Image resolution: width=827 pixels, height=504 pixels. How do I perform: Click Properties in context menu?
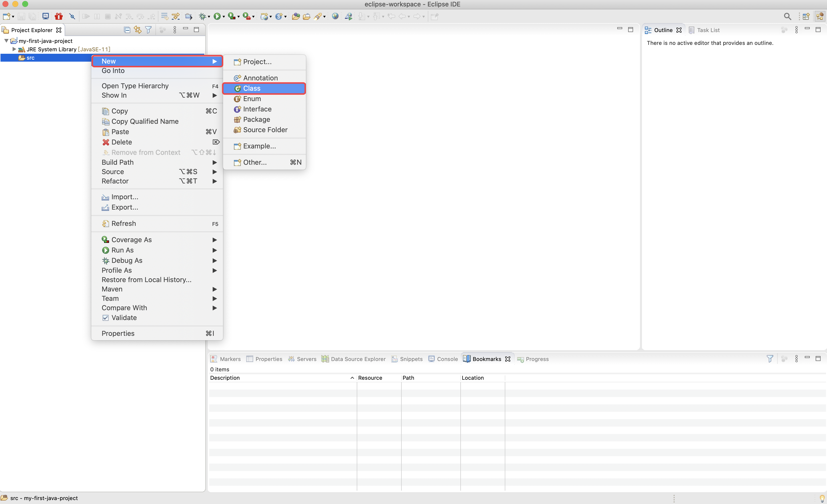157,333
